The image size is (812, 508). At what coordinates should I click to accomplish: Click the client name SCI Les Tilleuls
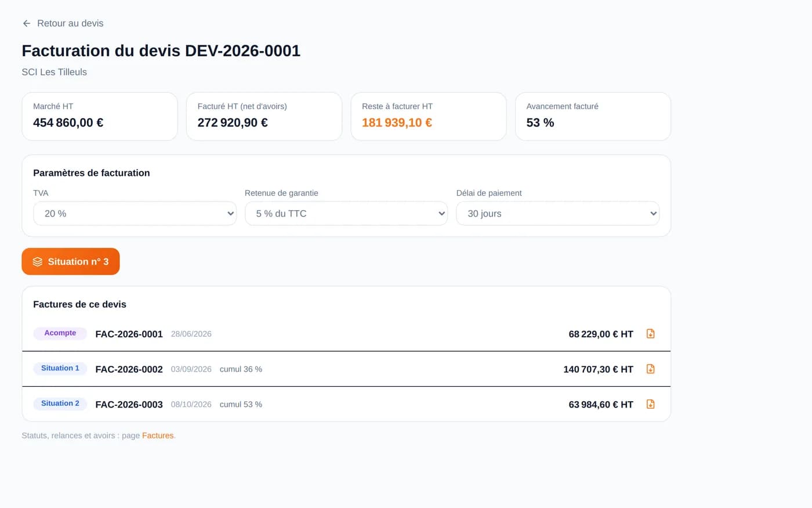click(x=55, y=72)
